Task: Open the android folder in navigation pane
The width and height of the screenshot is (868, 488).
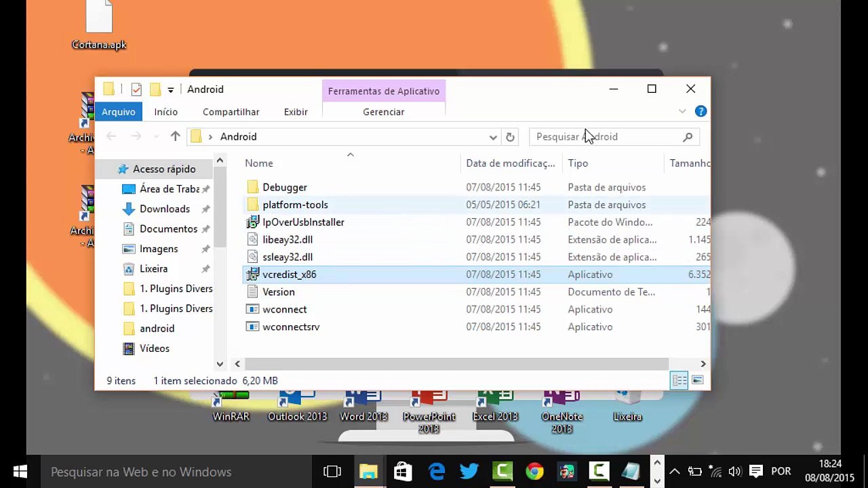Action: [157, 328]
